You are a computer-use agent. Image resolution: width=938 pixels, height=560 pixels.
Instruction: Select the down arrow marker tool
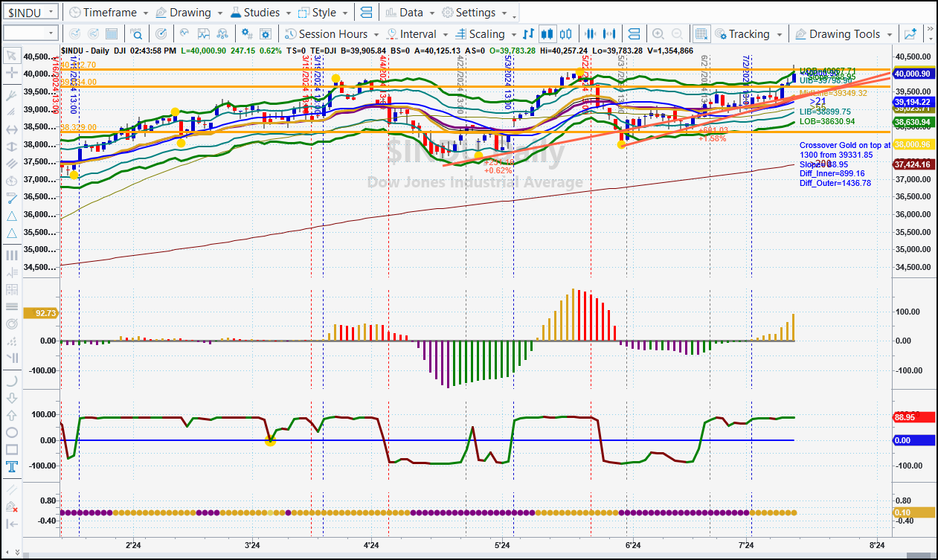[11, 397]
